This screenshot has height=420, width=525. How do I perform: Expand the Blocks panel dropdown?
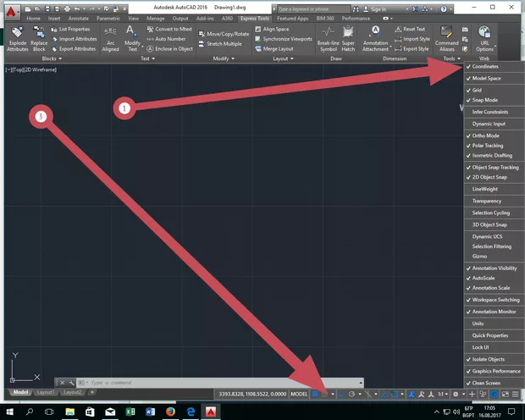pyautogui.click(x=52, y=58)
